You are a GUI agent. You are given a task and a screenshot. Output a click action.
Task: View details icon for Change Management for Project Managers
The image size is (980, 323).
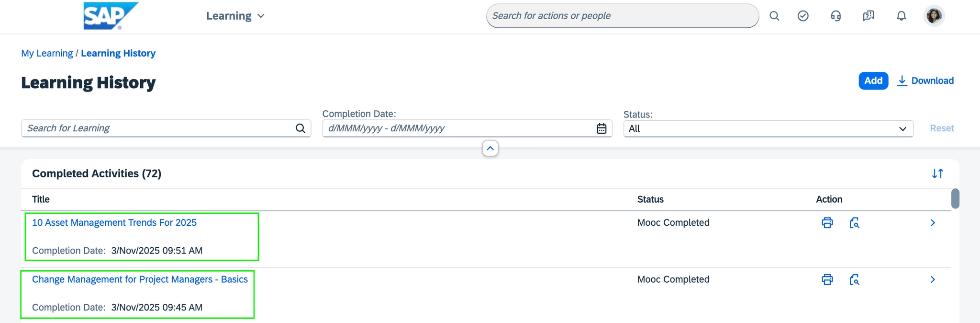[854, 279]
